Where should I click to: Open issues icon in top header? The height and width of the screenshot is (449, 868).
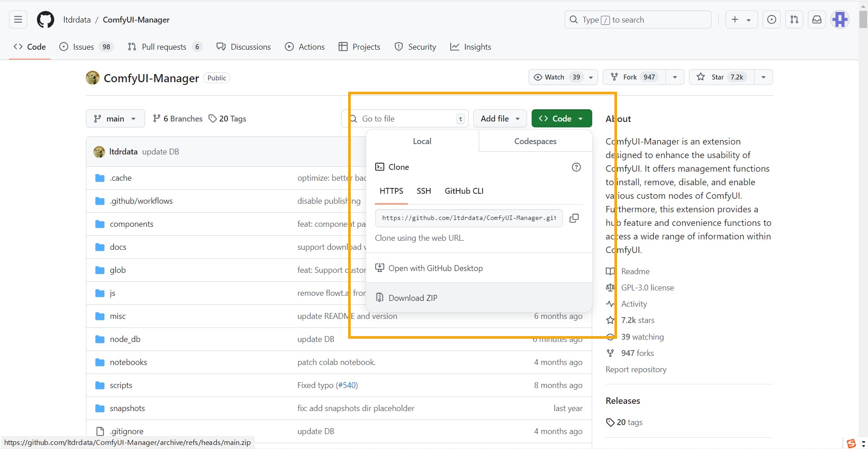[772, 20]
